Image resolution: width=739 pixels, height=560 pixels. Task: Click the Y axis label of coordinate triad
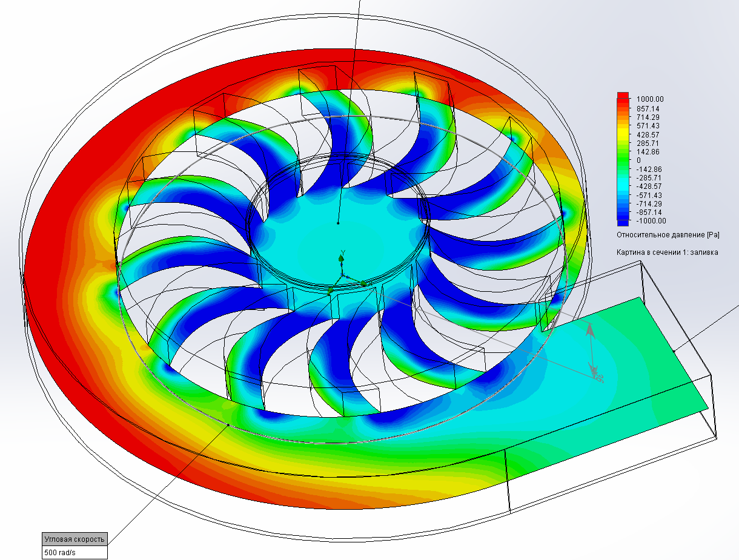click(x=342, y=251)
